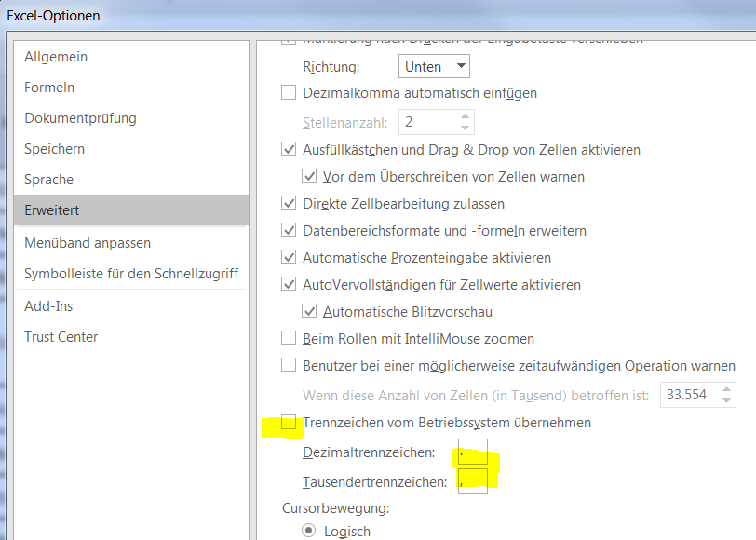Open the Trust Center category
The image size is (756, 540).
[x=61, y=337]
